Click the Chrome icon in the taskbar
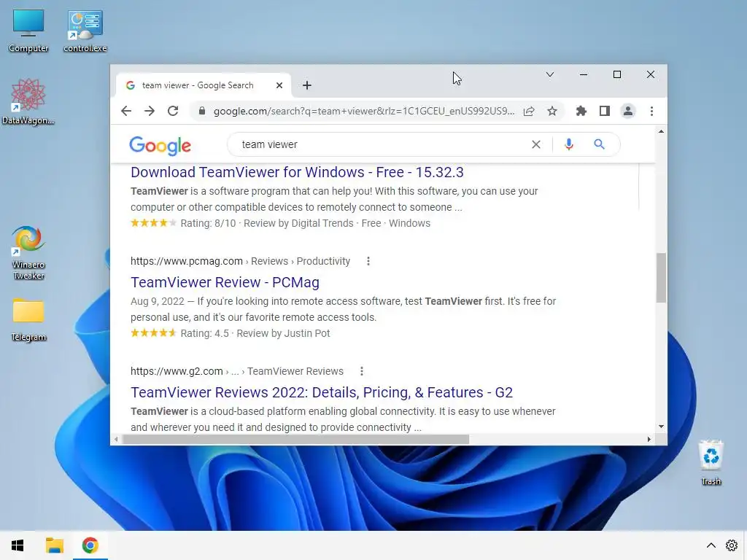The image size is (747, 560). (x=90, y=545)
